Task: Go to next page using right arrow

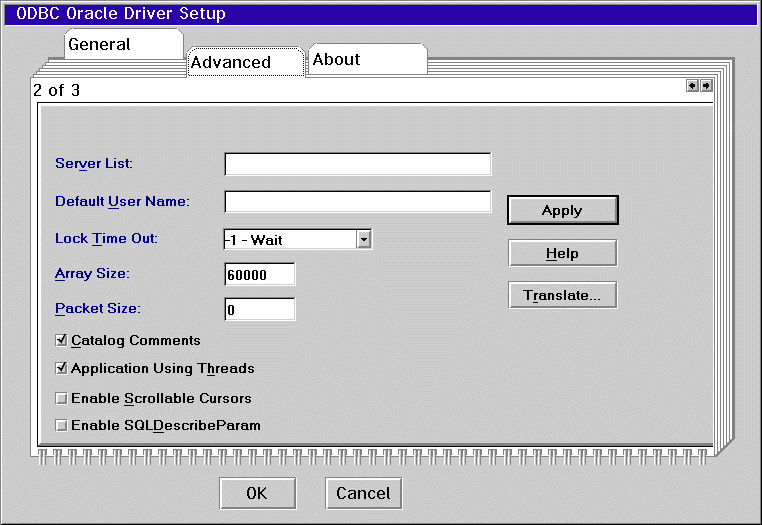Action: pos(705,86)
